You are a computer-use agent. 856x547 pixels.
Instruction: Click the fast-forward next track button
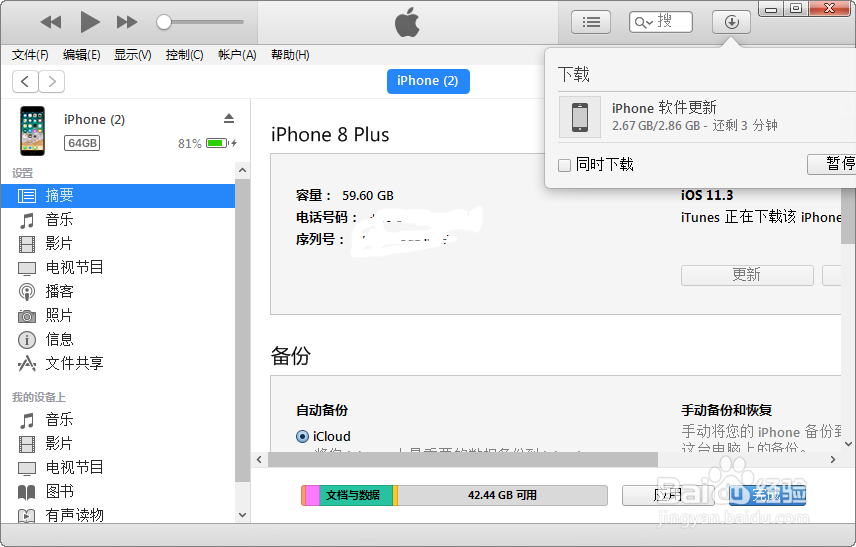(127, 22)
